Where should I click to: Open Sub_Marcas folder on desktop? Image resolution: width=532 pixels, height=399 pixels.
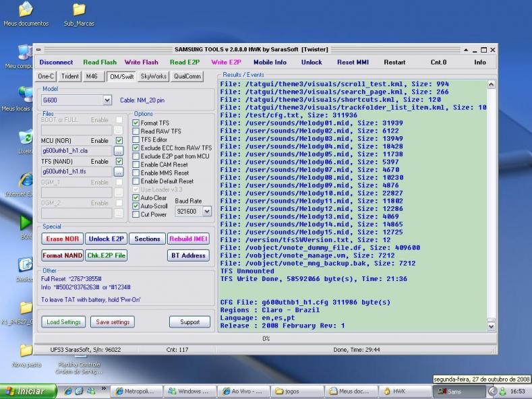(79, 14)
